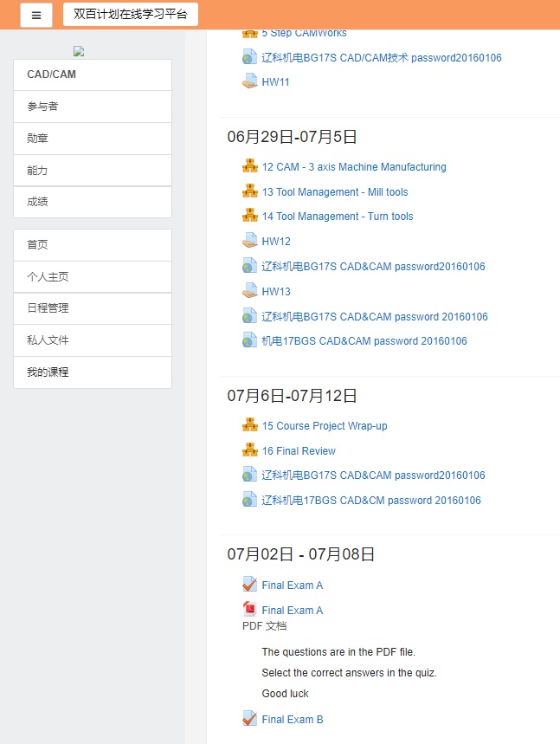Click the assignment icon next to HW13
The width and height of the screenshot is (560, 744).
click(x=250, y=291)
